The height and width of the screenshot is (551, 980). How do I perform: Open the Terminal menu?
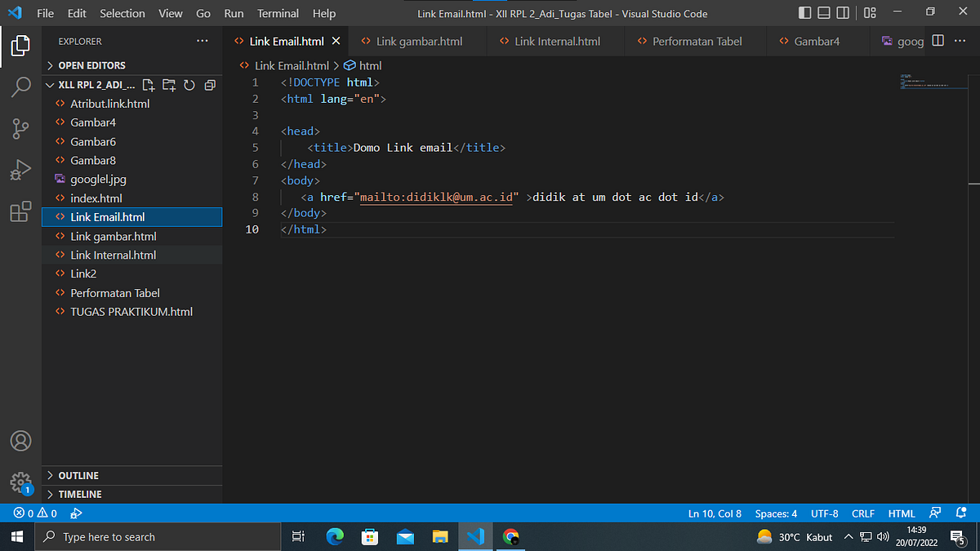[278, 13]
